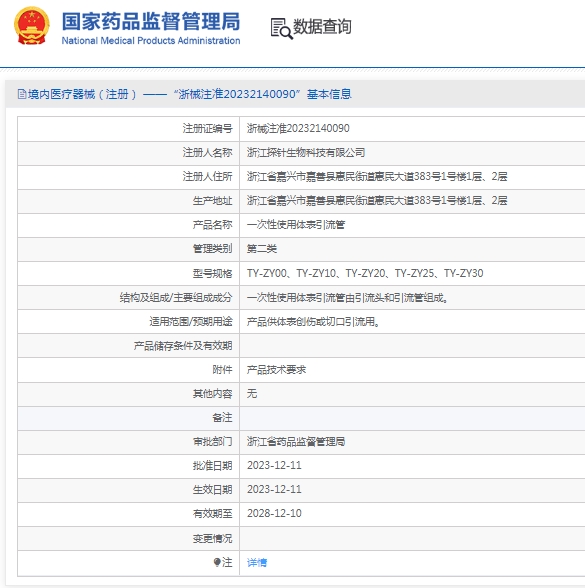The image size is (585, 588).
Task: Click the document icon before 境内医疗器械
Action: click(x=22, y=94)
